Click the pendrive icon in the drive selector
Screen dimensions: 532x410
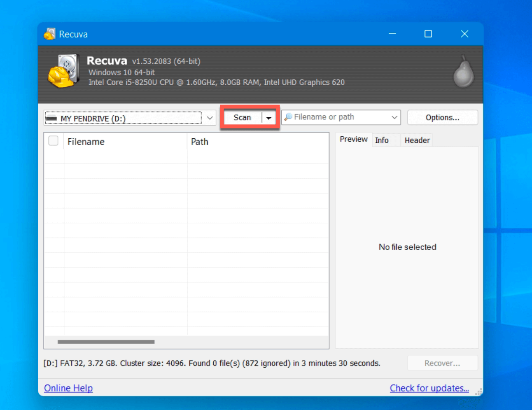pyautogui.click(x=51, y=119)
